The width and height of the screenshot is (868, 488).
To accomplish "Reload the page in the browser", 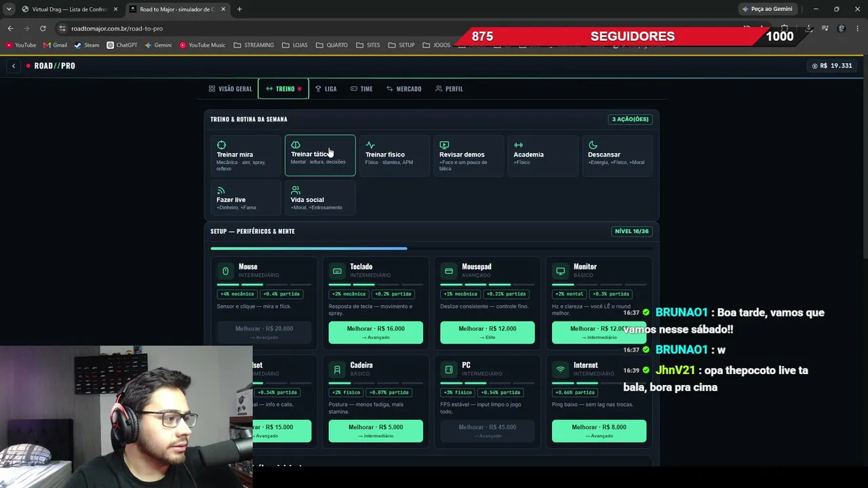I will pyautogui.click(x=43, y=28).
